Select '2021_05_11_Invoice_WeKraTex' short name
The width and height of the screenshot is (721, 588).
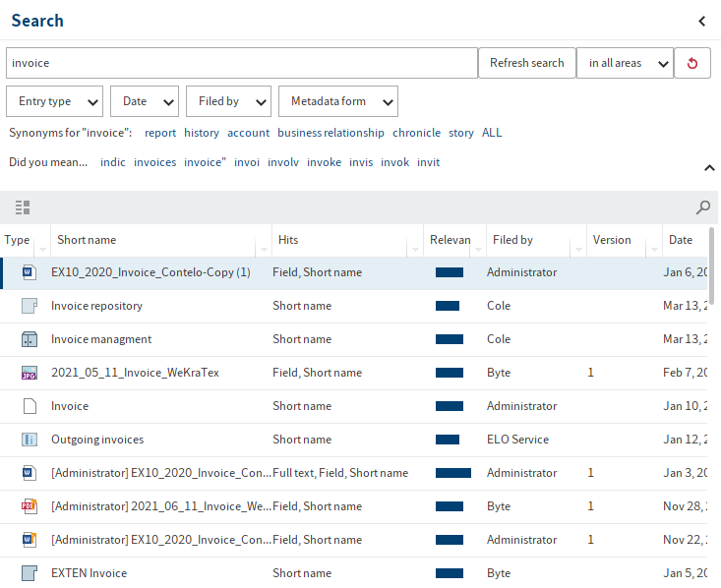[x=135, y=373]
